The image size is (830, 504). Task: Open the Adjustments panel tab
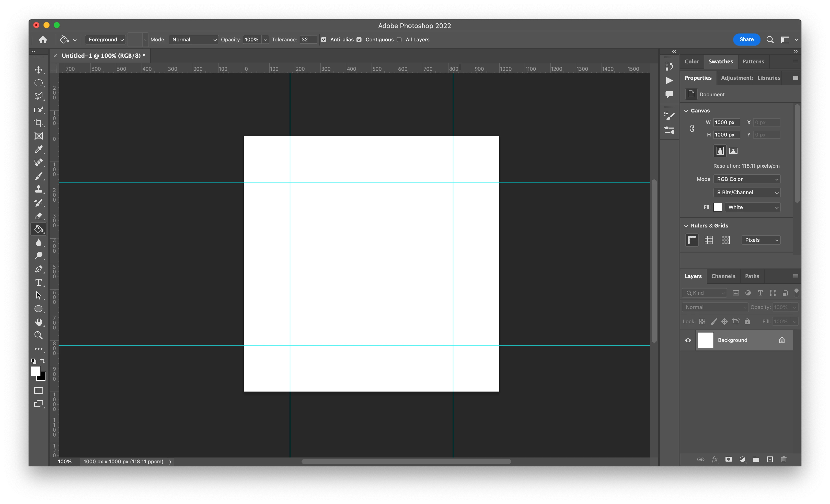736,78
